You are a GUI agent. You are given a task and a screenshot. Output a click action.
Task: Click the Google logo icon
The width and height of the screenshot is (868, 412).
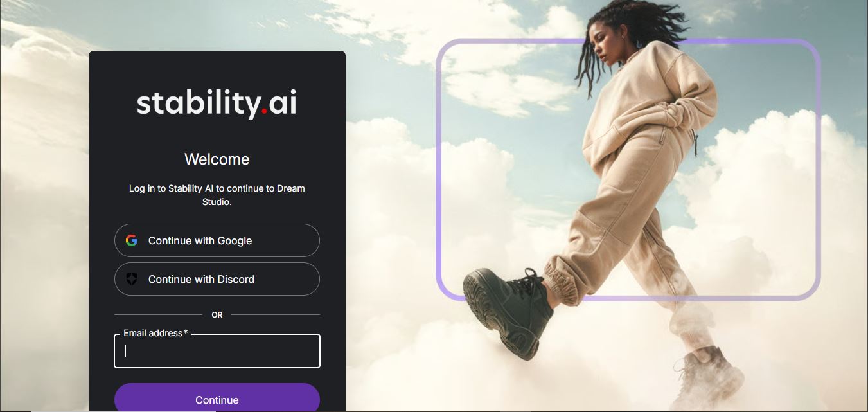point(132,240)
